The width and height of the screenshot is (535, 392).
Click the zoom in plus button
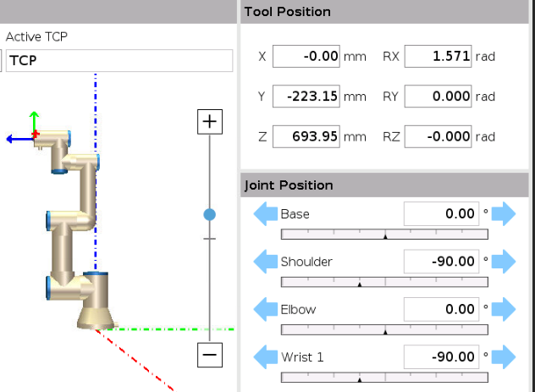coord(210,122)
